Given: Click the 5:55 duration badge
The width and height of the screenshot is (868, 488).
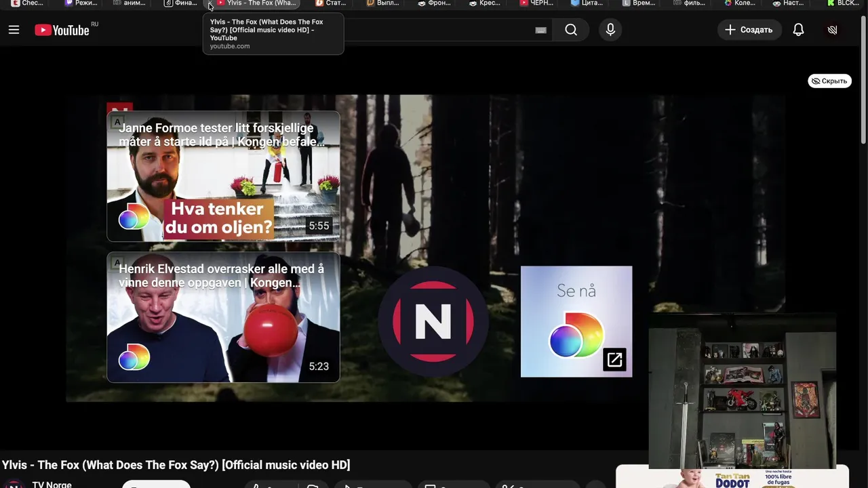Looking at the screenshot, I should 319,226.
